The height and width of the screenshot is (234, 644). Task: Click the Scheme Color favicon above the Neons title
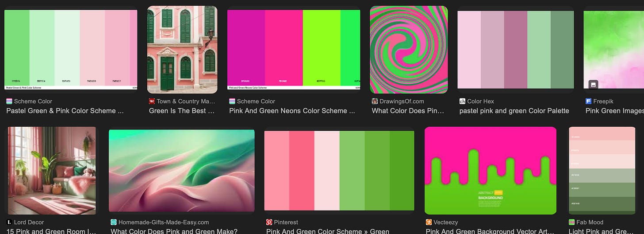pos(232,101)
